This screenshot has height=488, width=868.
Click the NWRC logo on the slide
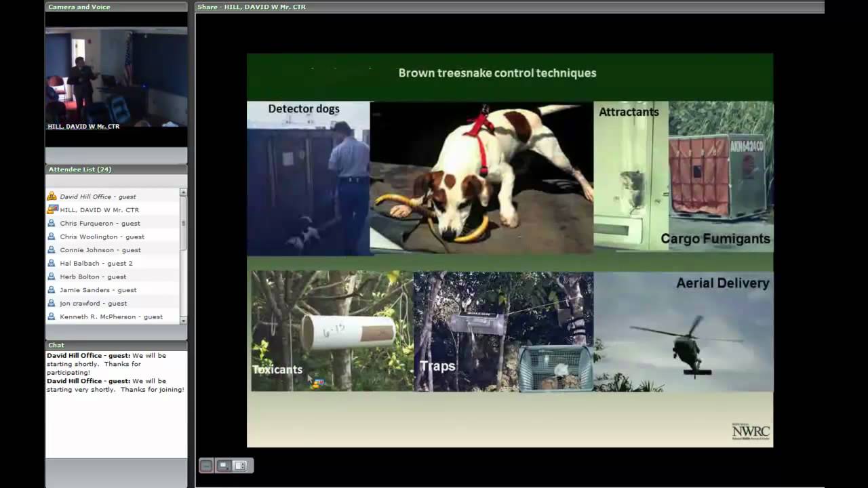(x=751, y=432)
